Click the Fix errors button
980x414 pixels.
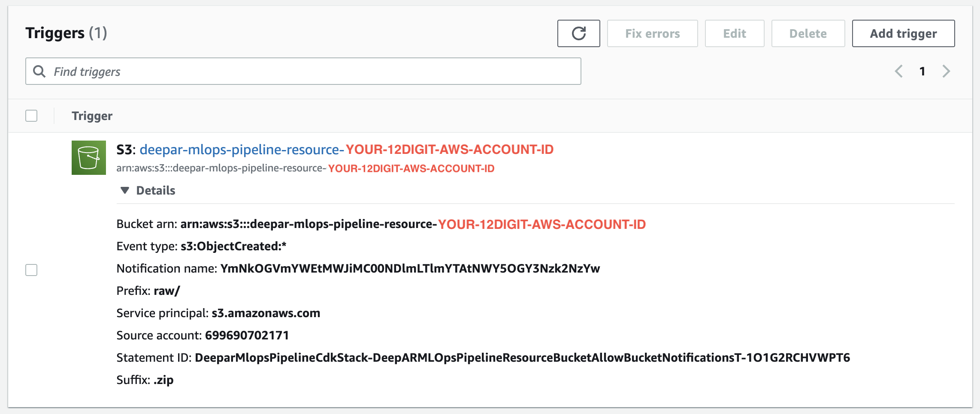652,33
